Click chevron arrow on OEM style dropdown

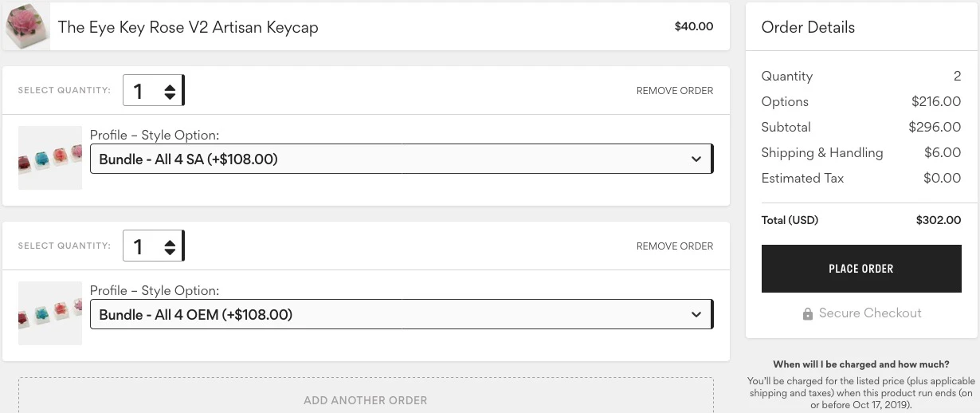pyautogui.click(x=696, y=315)
